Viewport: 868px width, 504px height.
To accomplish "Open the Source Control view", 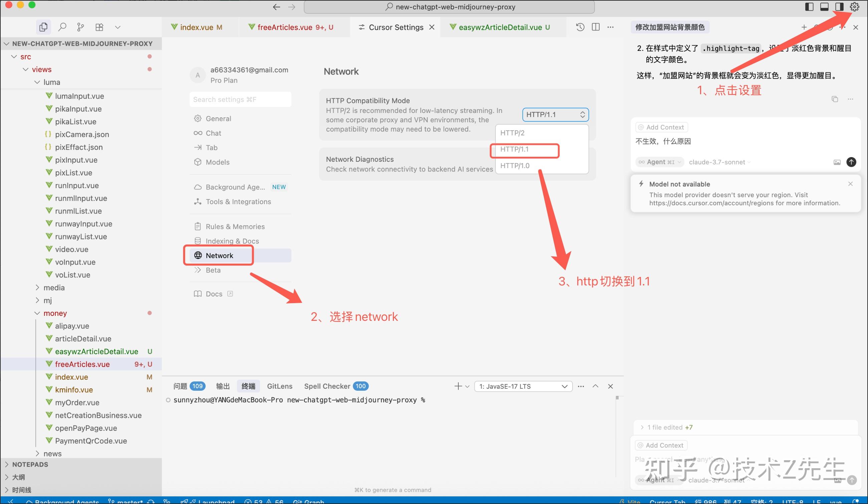I will [x=80, y=26].
